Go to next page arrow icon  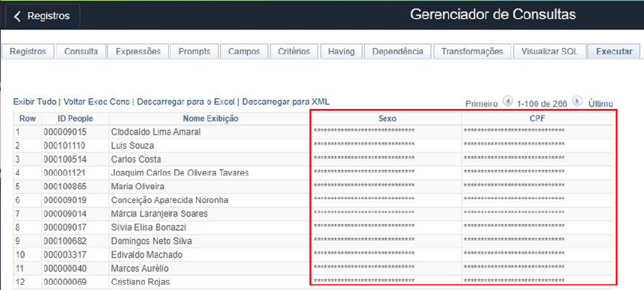pyautogui.click(x=577, y=102)
